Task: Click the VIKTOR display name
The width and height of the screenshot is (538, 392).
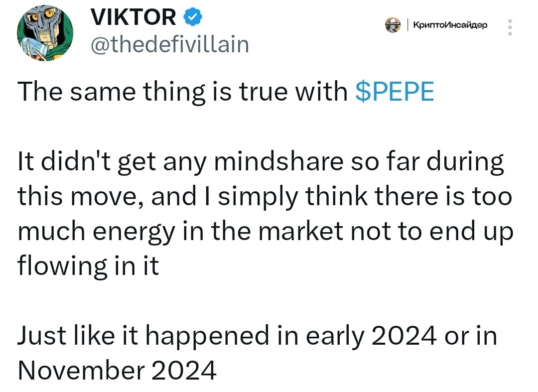Action: pyautogui.click(x=134, y=17)
